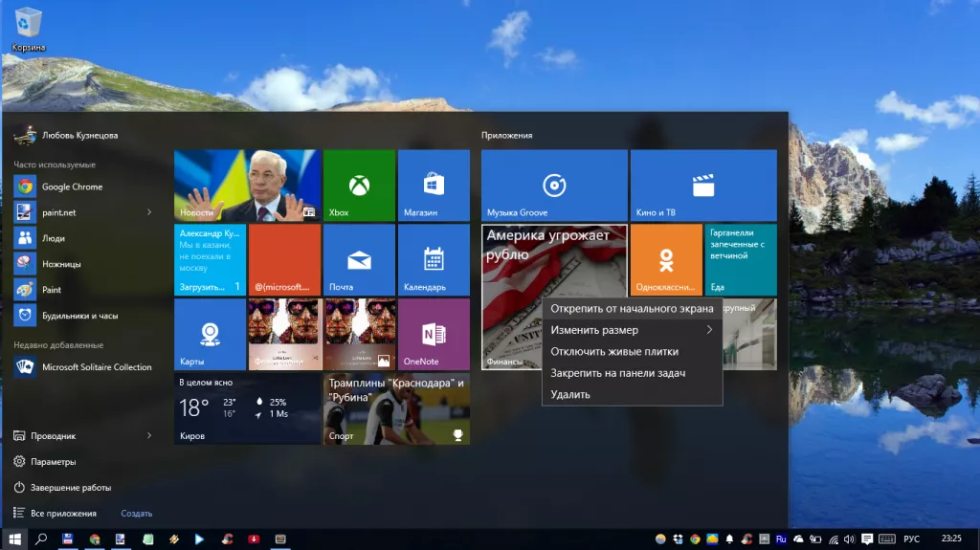
Task: Select Открепить от начального экрана
Action: pyautogui.click(x=632, y=308)
